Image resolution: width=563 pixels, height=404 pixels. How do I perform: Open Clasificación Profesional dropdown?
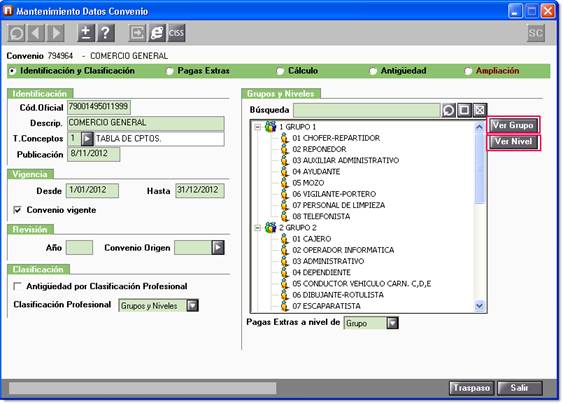pos(193,306)
